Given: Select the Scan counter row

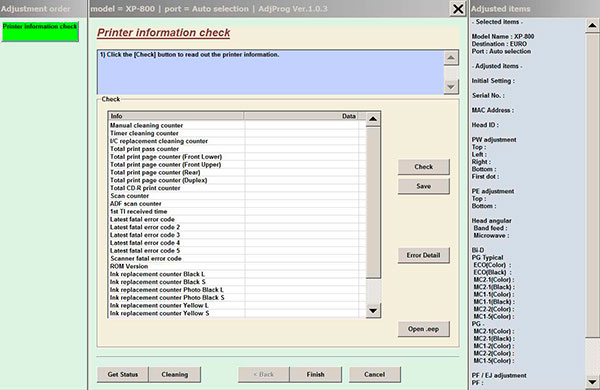Looking at the screenshot, I should 237,196.
